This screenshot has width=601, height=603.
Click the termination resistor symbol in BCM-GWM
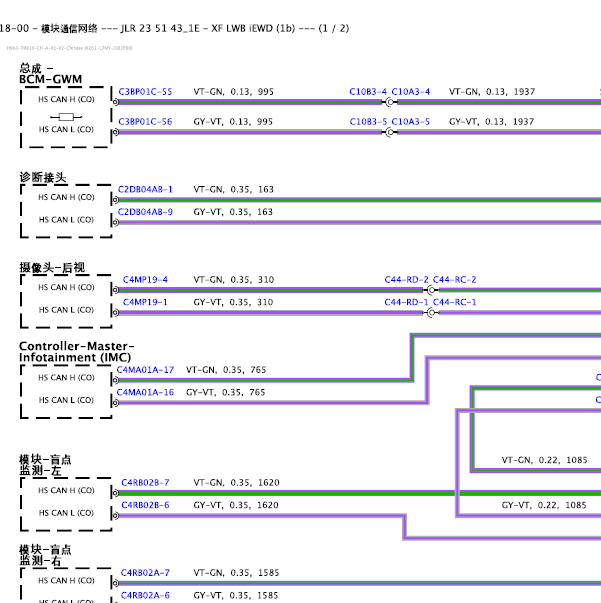(66, 117)
